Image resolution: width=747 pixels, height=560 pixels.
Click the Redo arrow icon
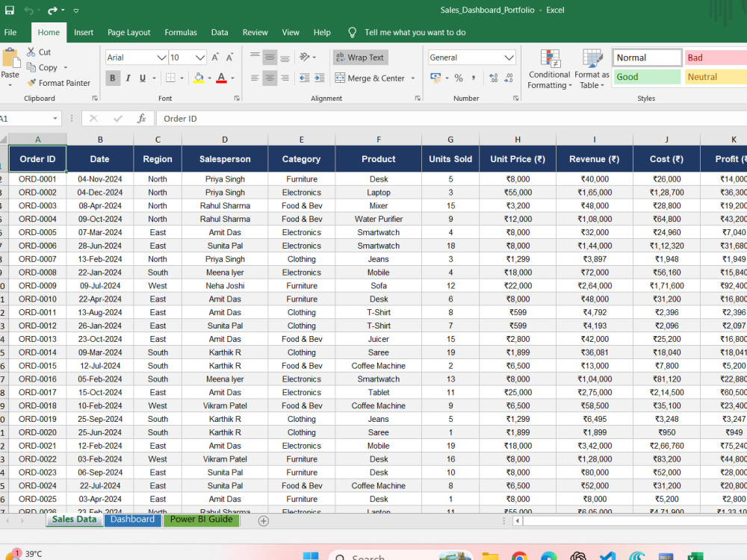point(52,10)
